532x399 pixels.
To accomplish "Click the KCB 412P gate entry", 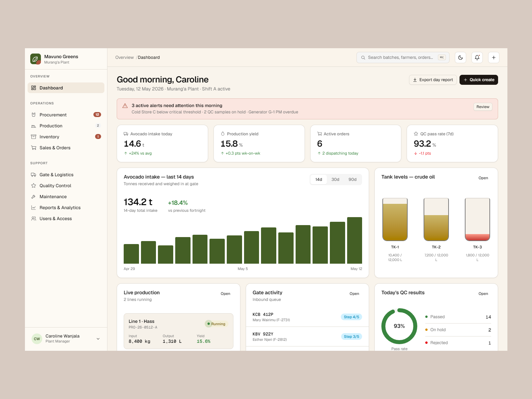I will coord(307,317).
